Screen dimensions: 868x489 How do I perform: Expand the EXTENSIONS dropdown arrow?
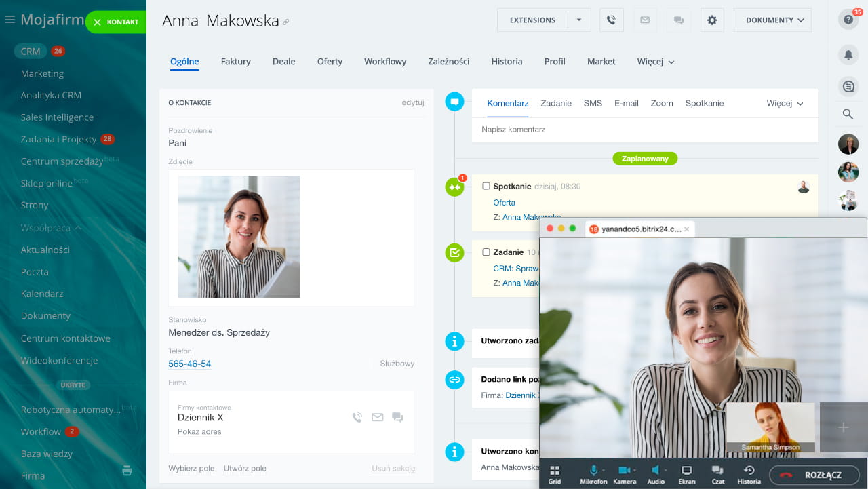(579, 20)
